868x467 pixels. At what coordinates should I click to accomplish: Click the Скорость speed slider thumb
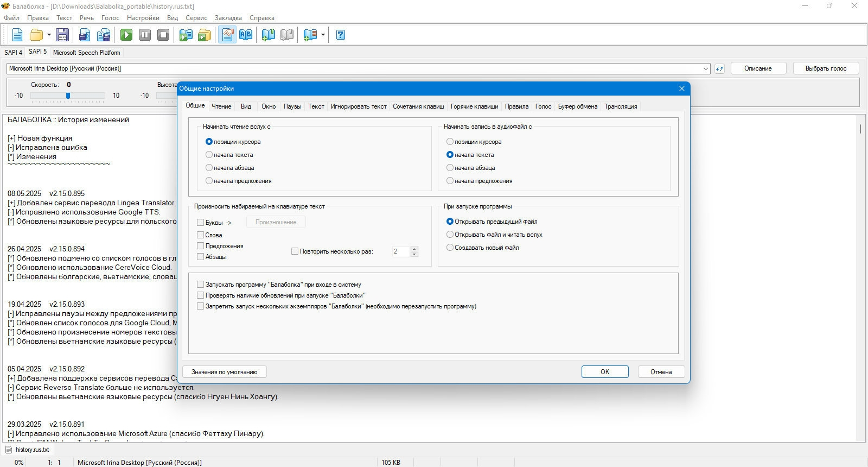(x=68, y=96)
